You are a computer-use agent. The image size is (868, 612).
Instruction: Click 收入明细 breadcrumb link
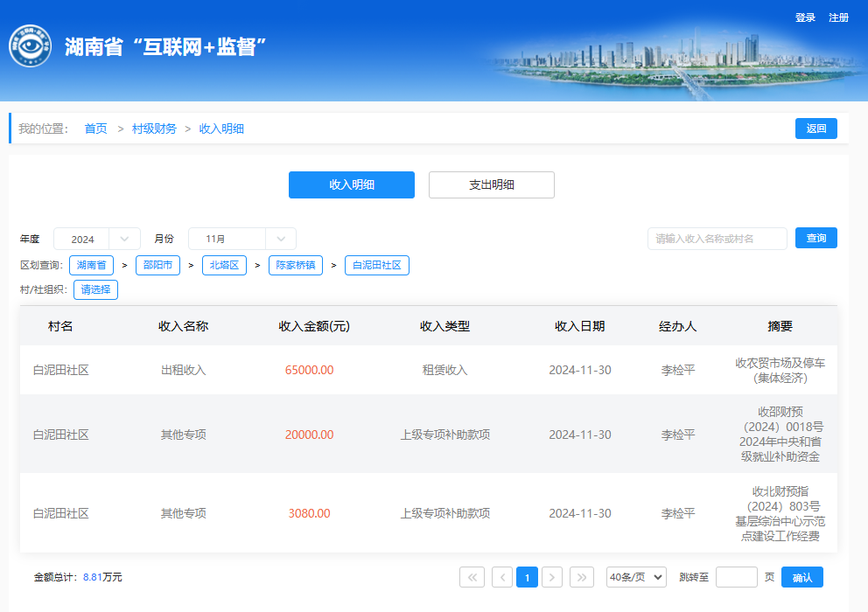pos(221,129)
